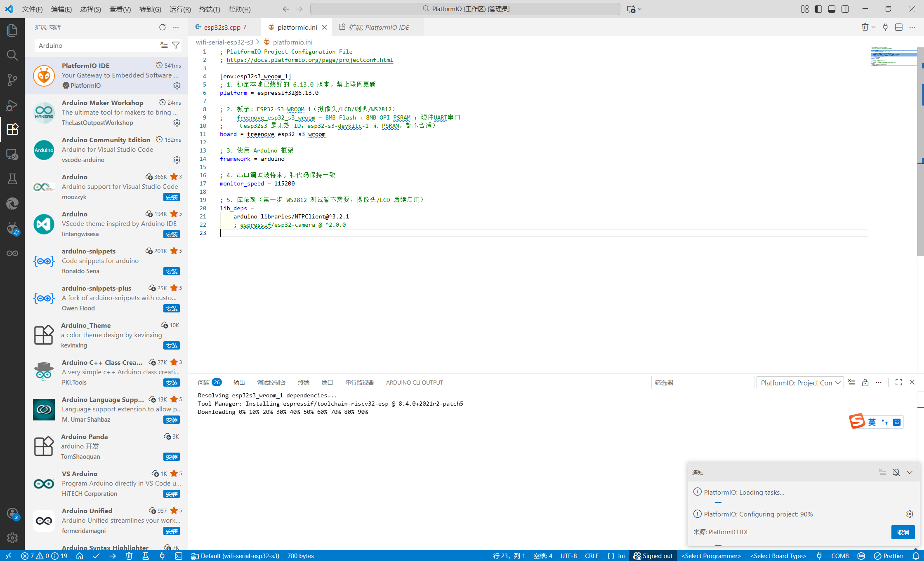Open the manage gear for PlatformIO IDE extension
This screenshot has height=561, width=924.
pyautogui.click(x=177, y=86)
